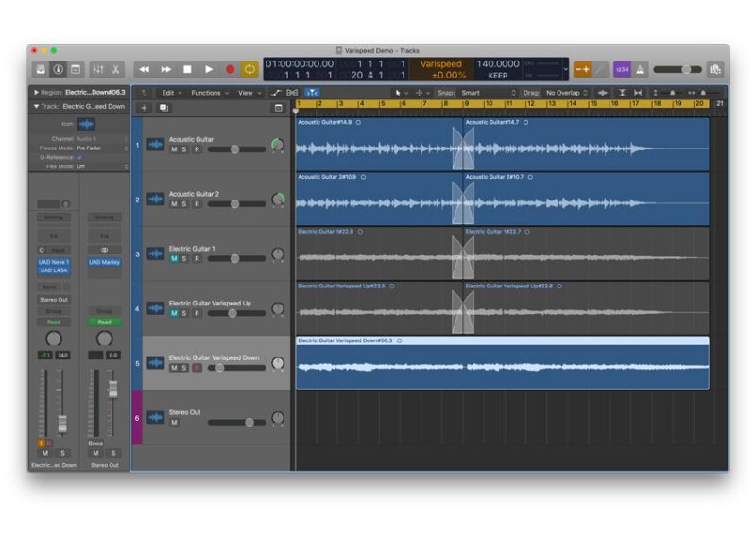Click the Stereo Out track icon
This screenshot has height=540, width=756.
point(155,417)
